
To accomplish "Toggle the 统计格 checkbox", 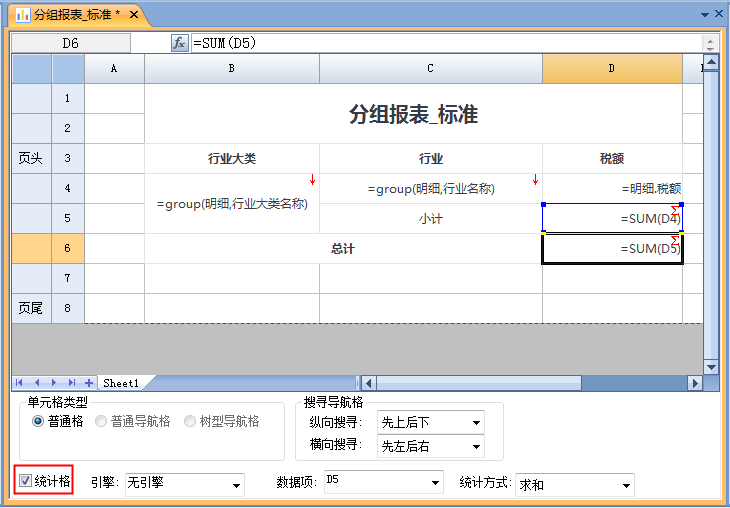I will 25,482.
